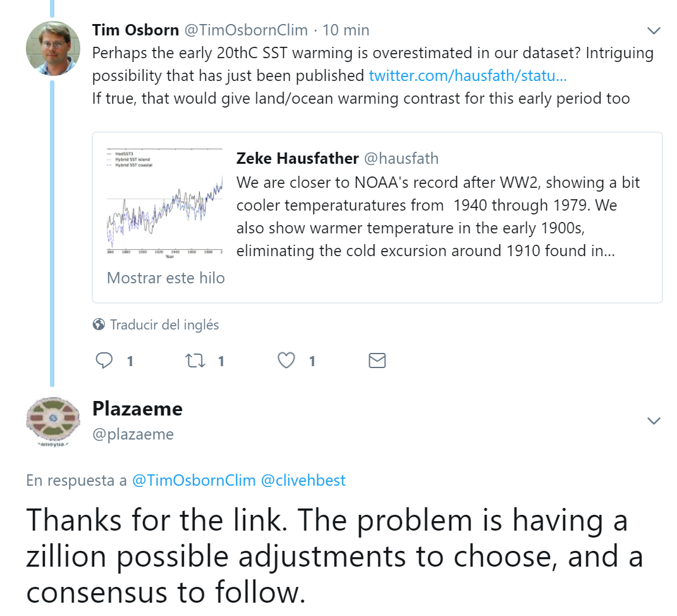Open Zeke Hausfather's profile name
The height and width of the screenshot is (616, 677).
[x=297, y=158]
